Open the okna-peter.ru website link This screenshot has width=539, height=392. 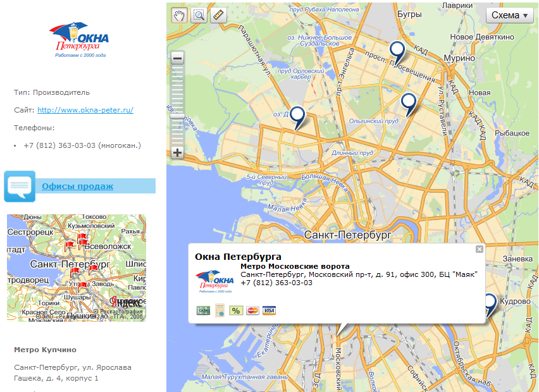click(85, 110)
